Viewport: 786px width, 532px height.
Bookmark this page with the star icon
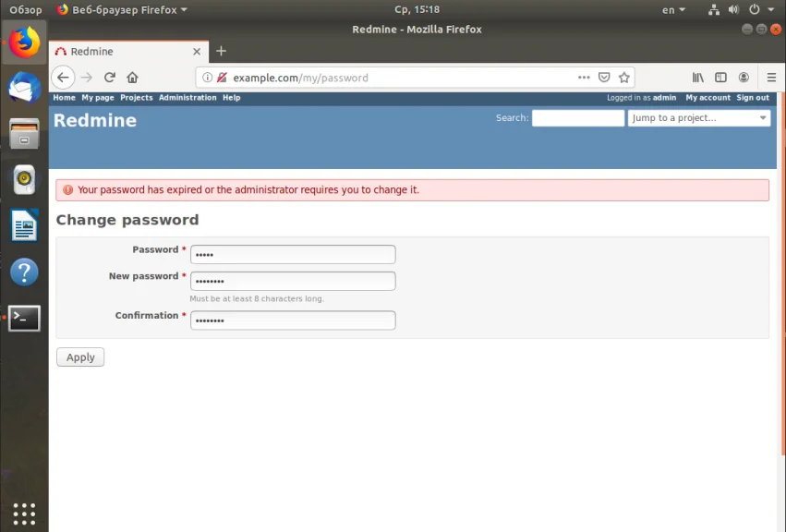point(624,78)
